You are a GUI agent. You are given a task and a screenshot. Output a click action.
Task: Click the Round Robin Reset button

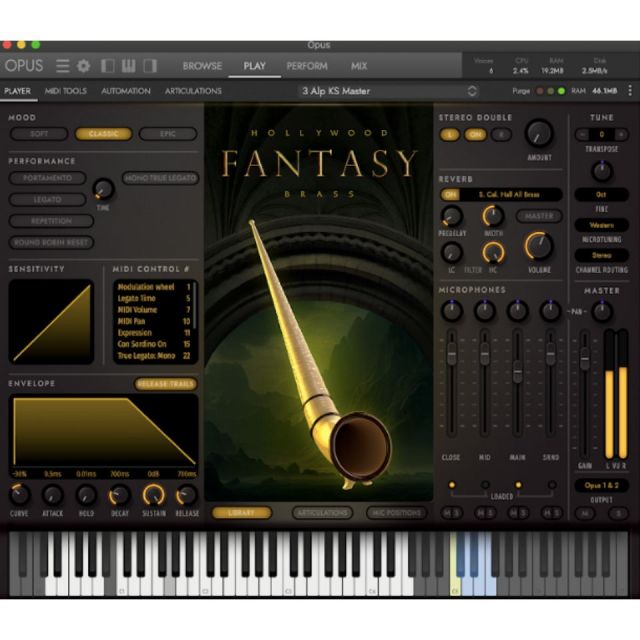[51, 242]
